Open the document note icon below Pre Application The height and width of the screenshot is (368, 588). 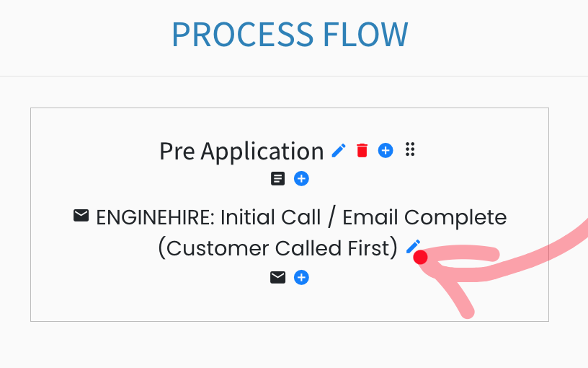pyautogui.click(x=278, y=179)
